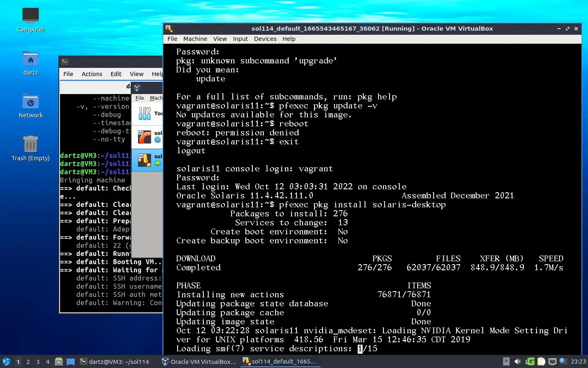Open file manager from panel launcher
Viewport: 588px width, 368px height.
pyautogui.click(x=59, y=361)
